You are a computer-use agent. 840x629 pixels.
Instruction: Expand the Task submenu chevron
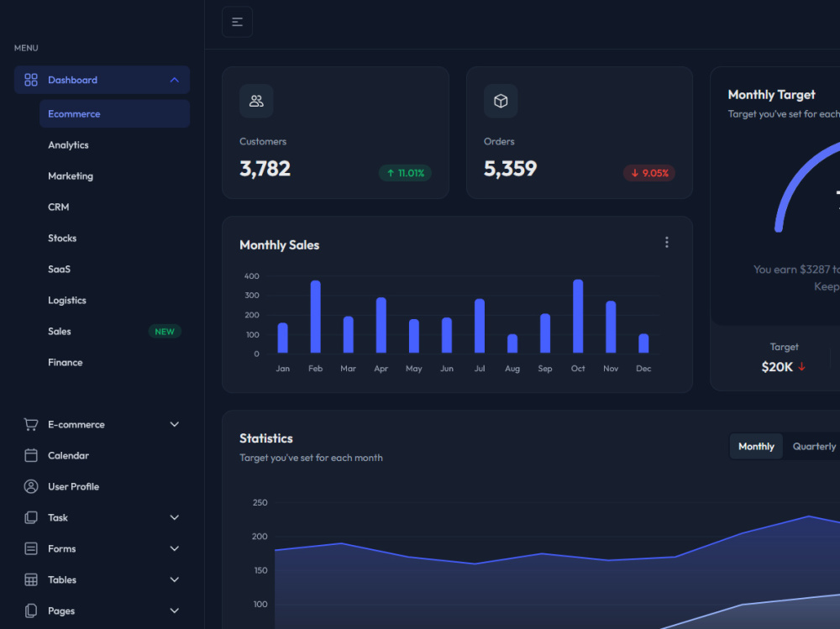(x=174, y=517)
